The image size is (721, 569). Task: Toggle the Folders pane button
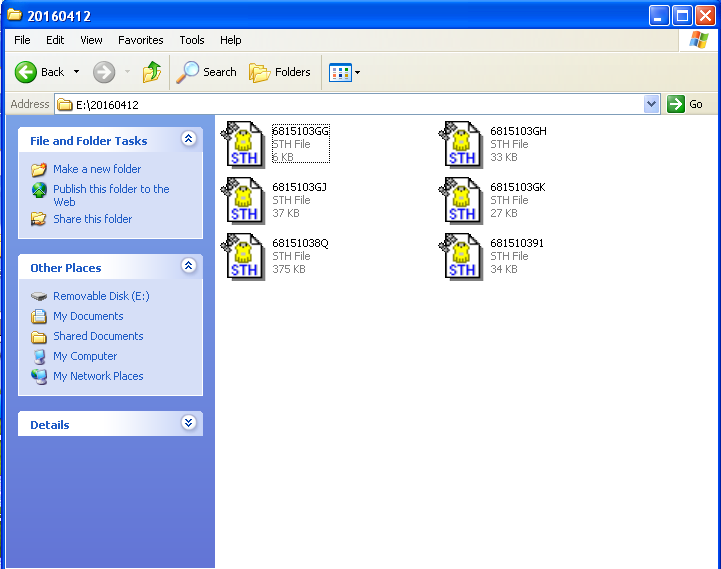click(280, 72)
